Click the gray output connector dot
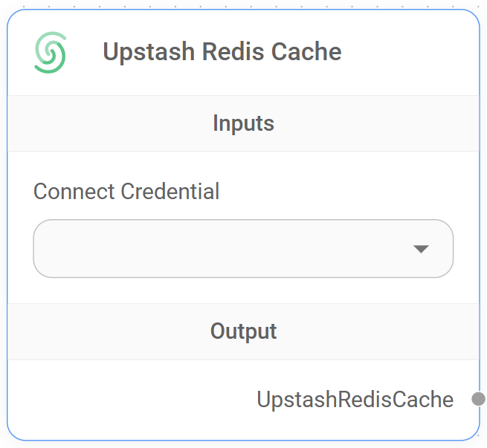487x448 pixels. (x=478, y=399)
